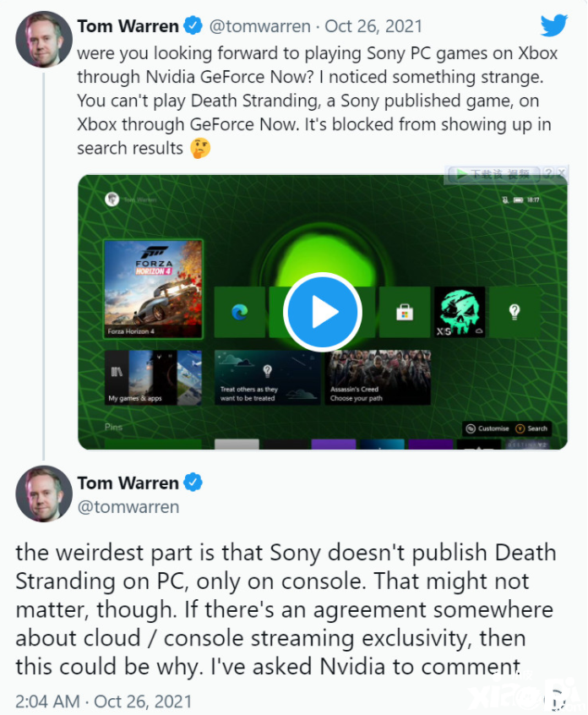Screen dimensions: 588x715
Task: Open Tom Warren's avatar in the reply tweet
Action: (x=44, y=494)
